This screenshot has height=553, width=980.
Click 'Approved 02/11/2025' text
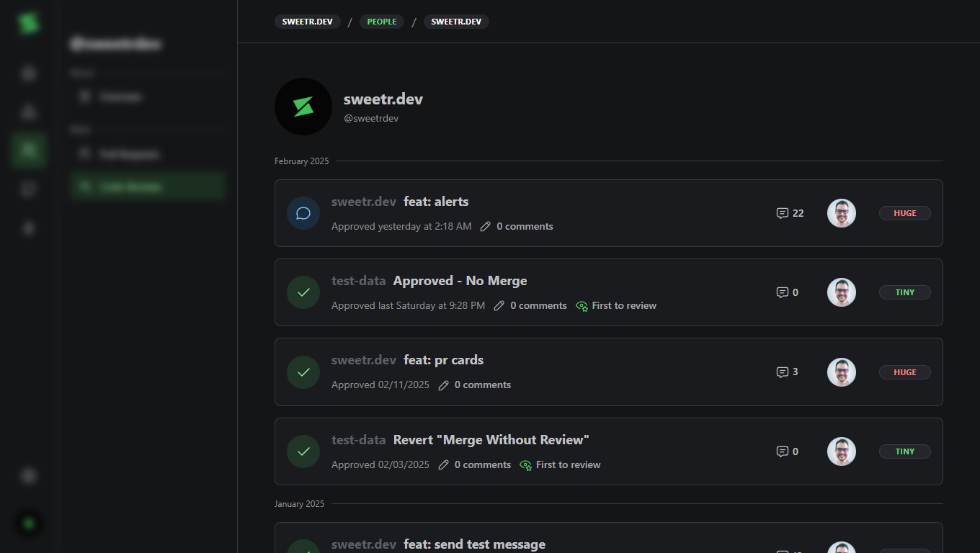point(380,385)
